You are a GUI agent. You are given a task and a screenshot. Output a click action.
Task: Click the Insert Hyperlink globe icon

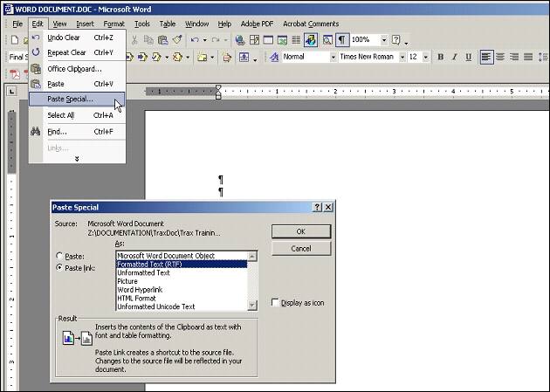click(x=240, y=40)
